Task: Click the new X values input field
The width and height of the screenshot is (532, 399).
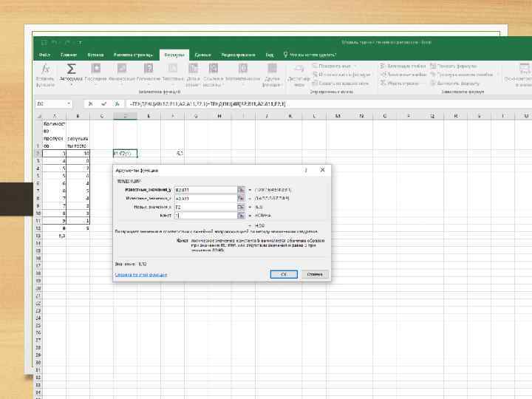Action: click(205, 207)
